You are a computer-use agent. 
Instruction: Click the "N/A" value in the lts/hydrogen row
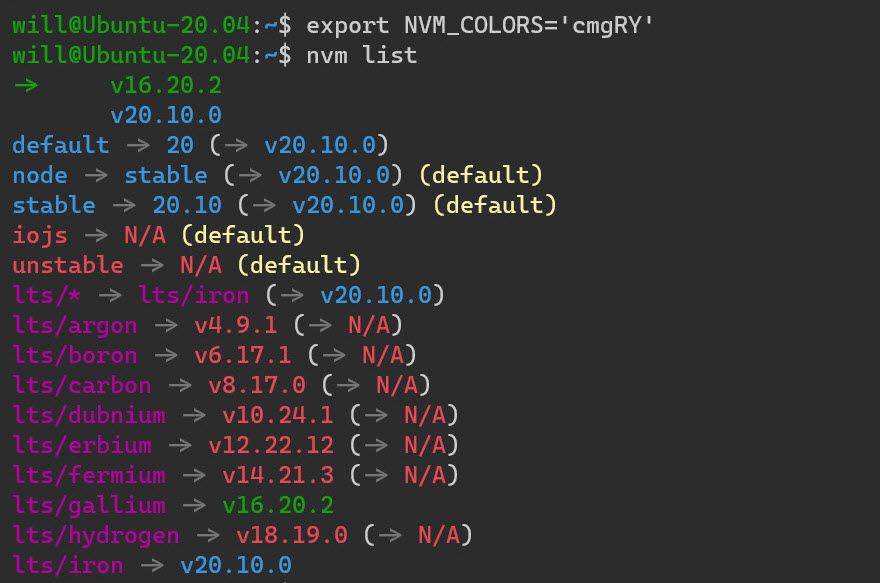(439, 536)
